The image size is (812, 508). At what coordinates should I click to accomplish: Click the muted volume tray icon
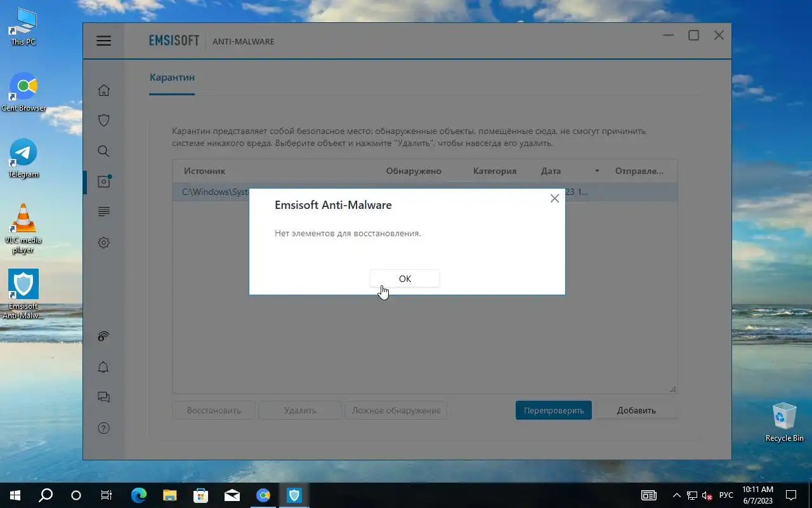coord(707,495)
